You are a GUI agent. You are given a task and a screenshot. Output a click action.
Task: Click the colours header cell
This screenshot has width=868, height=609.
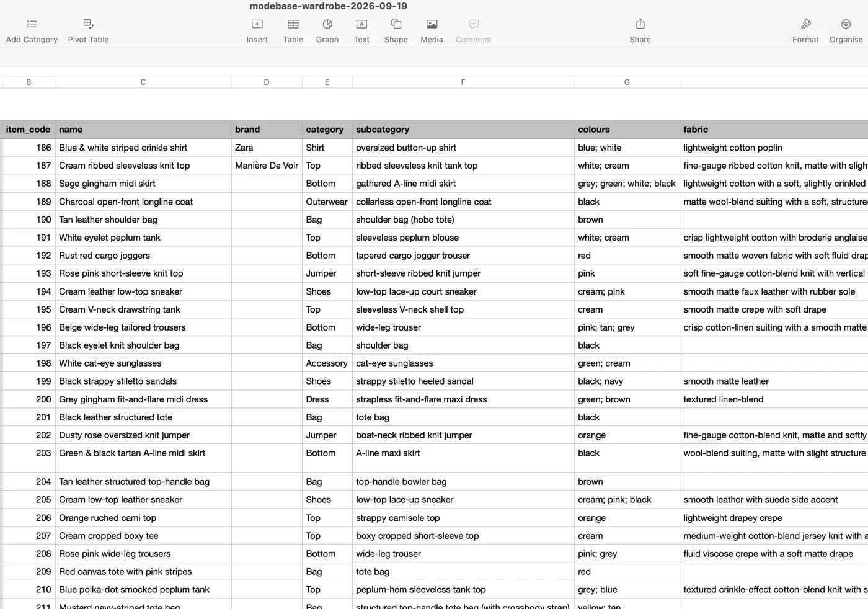627,129
